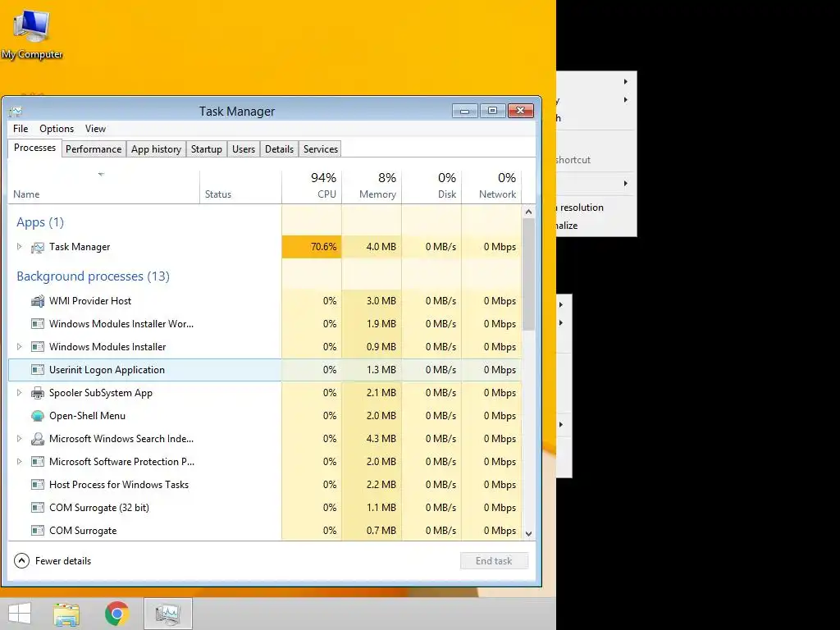The width and height of the screenshot is (840, 630).
Task: Click the Userinit Logon Application icon
Action: (x=38, y=370)
